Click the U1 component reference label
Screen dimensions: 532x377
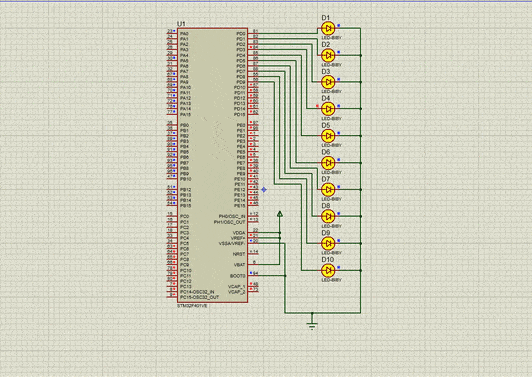[181, 24]
